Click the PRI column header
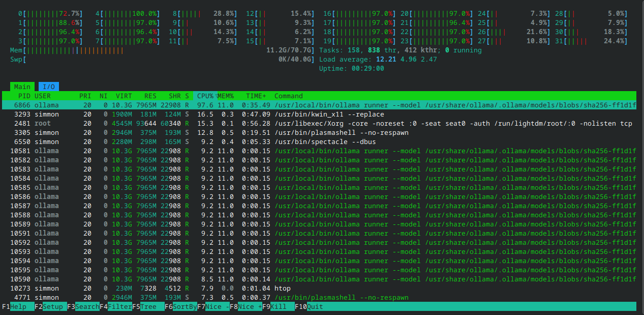644x315 pixels. pos(85,96)
